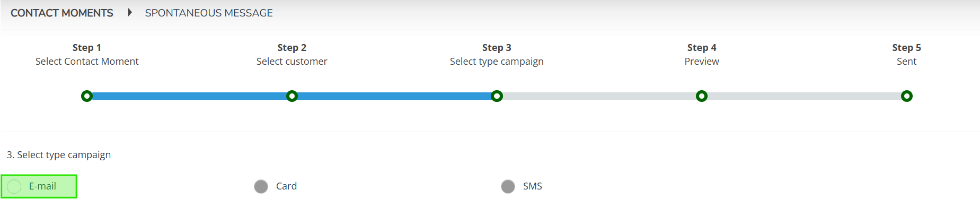
Task: Click the Card option label text
Action: pos(286,186)
